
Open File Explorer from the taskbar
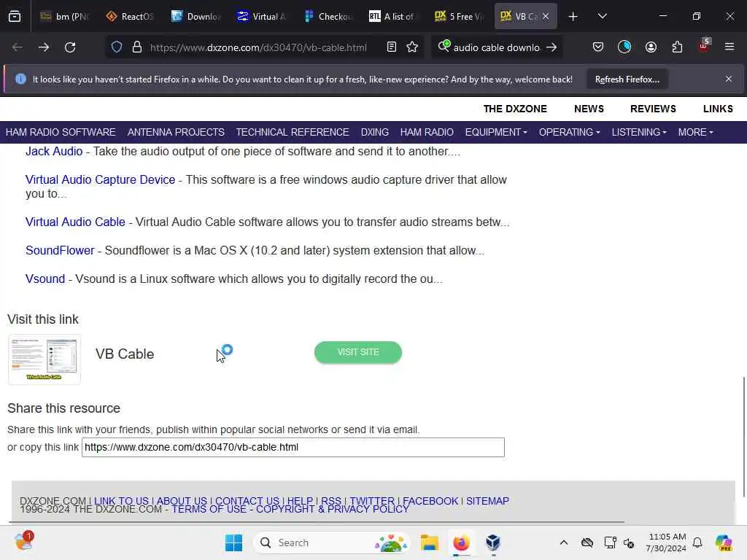(x=429, y=542)
